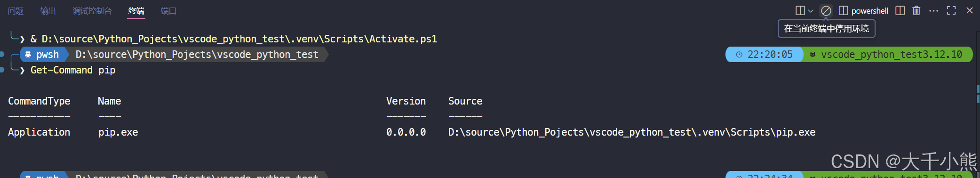This screenshot has width=980, height=178.
Task: Click the pwsh prompt segment icon
Action: 28,55
